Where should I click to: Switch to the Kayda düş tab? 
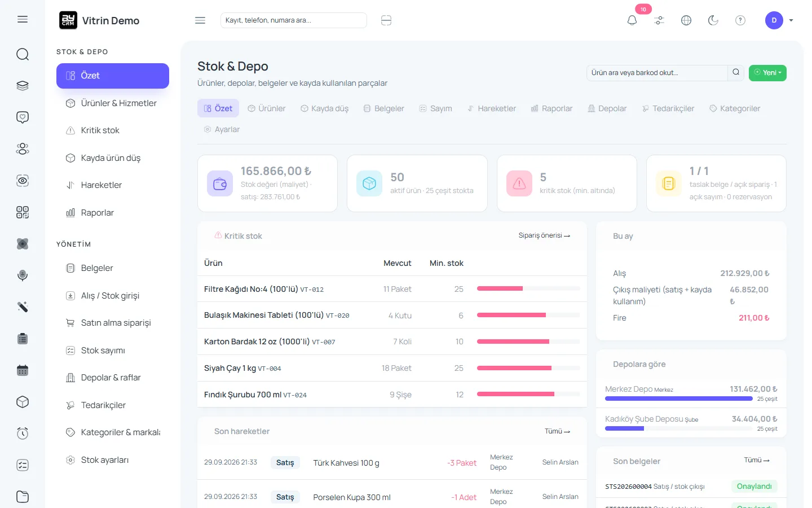point(325,108)
